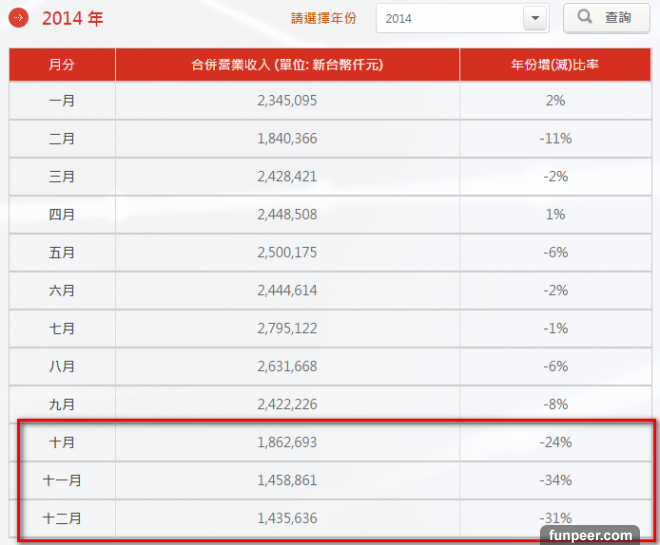Click the 合併營業收入 column header
This screenshot has width=660, height=545.
tap(287, 64)
